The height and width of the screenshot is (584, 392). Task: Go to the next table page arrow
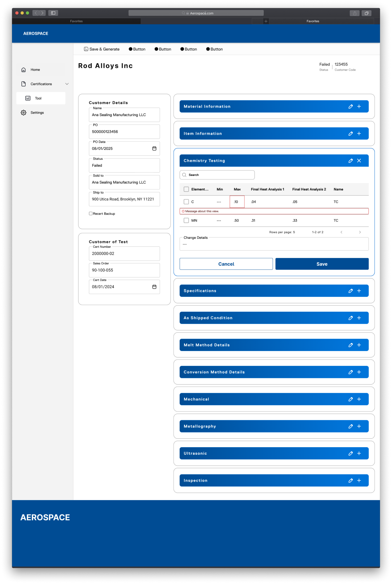point(360,232)
